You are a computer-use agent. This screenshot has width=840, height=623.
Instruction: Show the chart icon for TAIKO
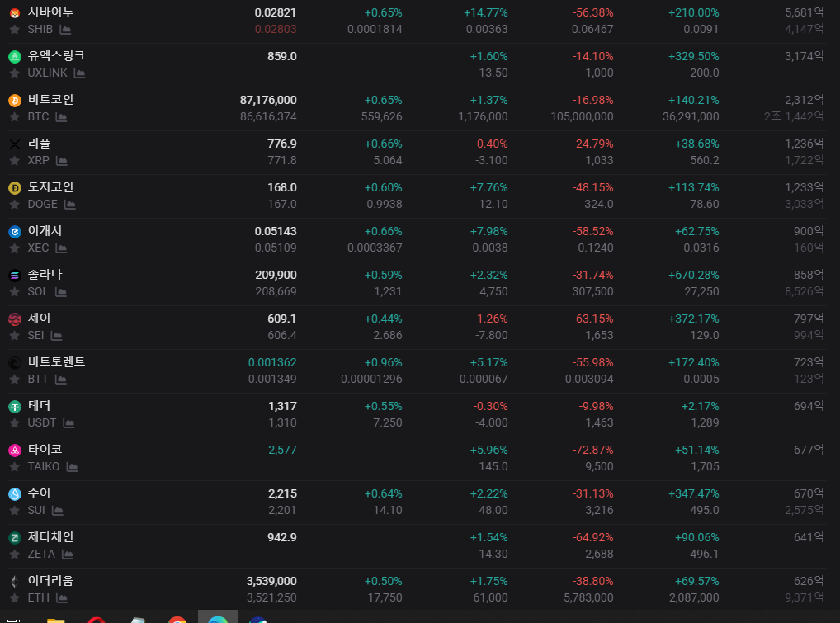(73, 467)
